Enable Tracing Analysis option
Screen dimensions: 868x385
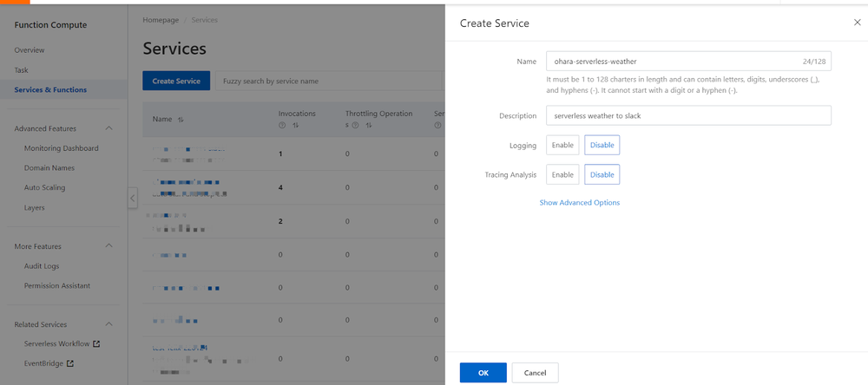click(x=562, y=174)
